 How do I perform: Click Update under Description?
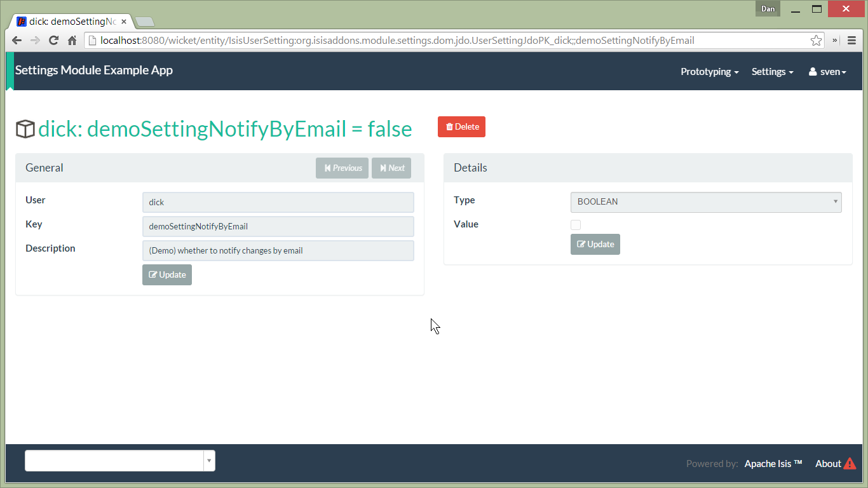(x=167, y=274)
